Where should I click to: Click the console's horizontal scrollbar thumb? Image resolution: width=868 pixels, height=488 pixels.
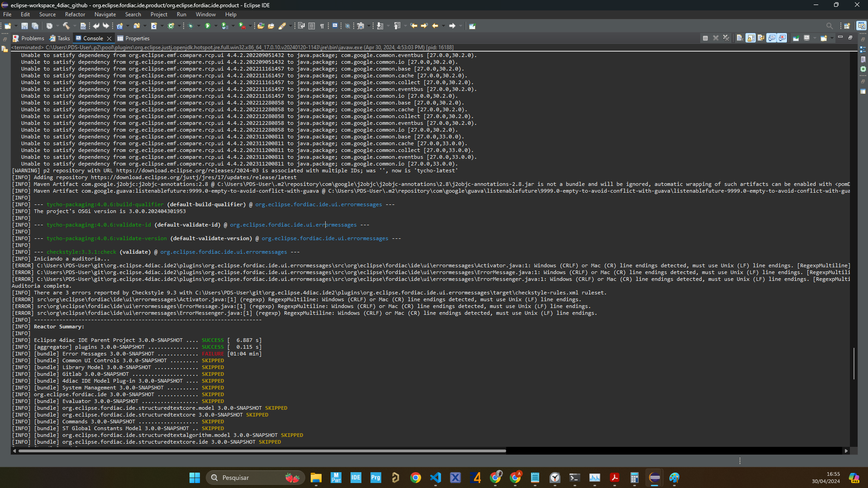point(262,450)
